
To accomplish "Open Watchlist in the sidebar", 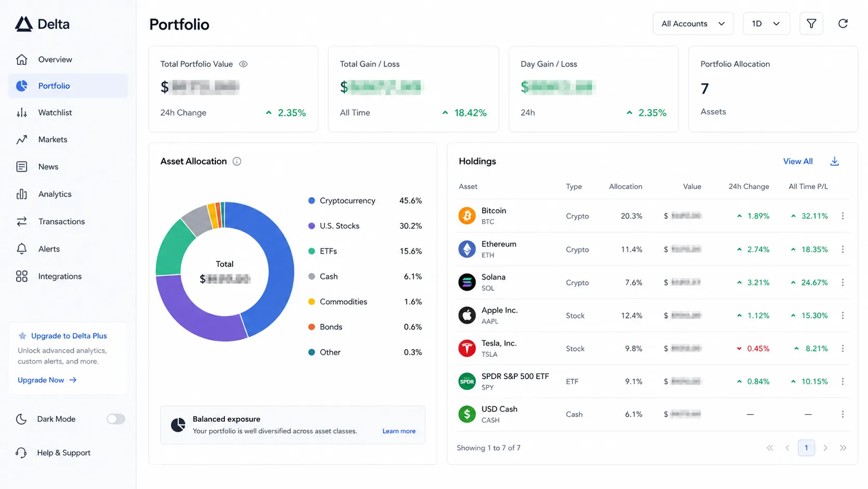I will tap(68, 113).
